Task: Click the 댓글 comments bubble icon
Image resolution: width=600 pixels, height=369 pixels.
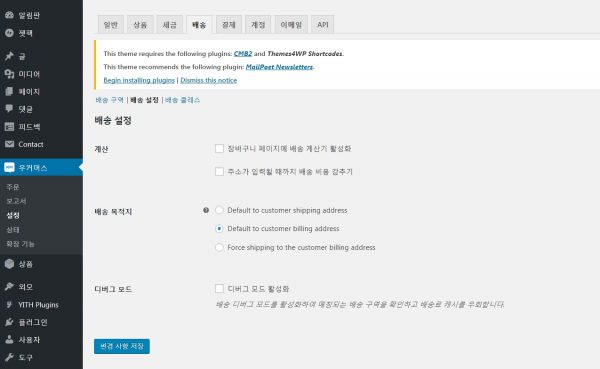Action: 9,109
